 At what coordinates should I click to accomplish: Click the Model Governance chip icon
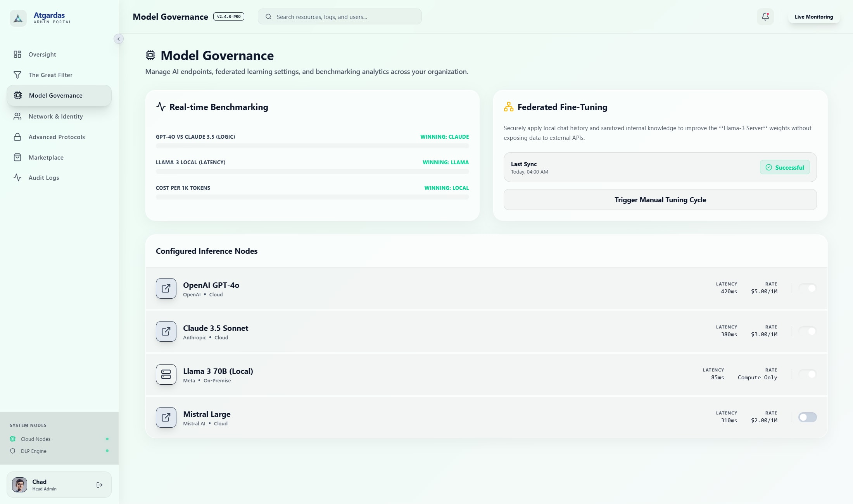[x=17, y=95]
